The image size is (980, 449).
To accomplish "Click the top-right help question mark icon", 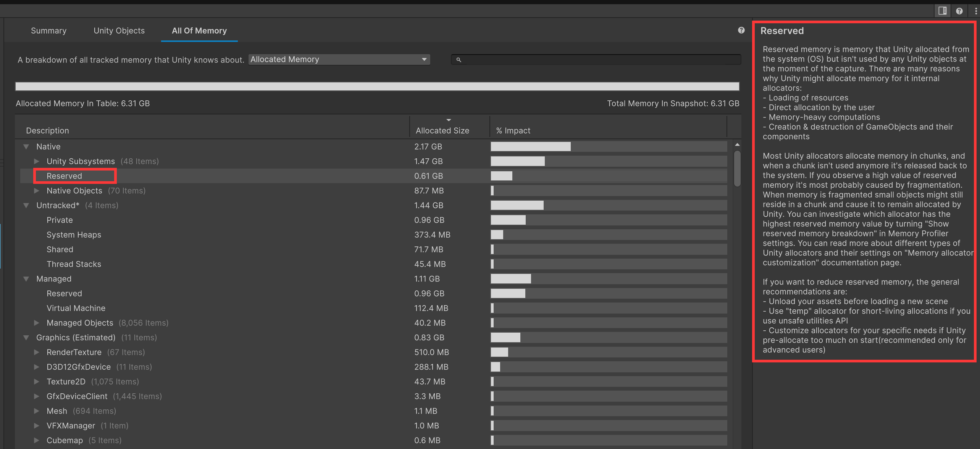I will [x=959, y=11].
